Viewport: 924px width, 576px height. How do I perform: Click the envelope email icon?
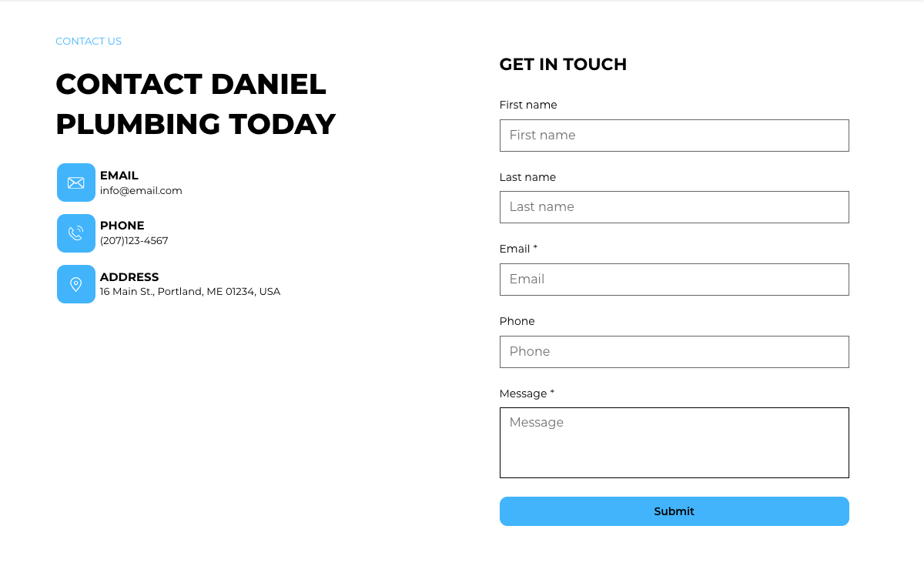(76, 183)
